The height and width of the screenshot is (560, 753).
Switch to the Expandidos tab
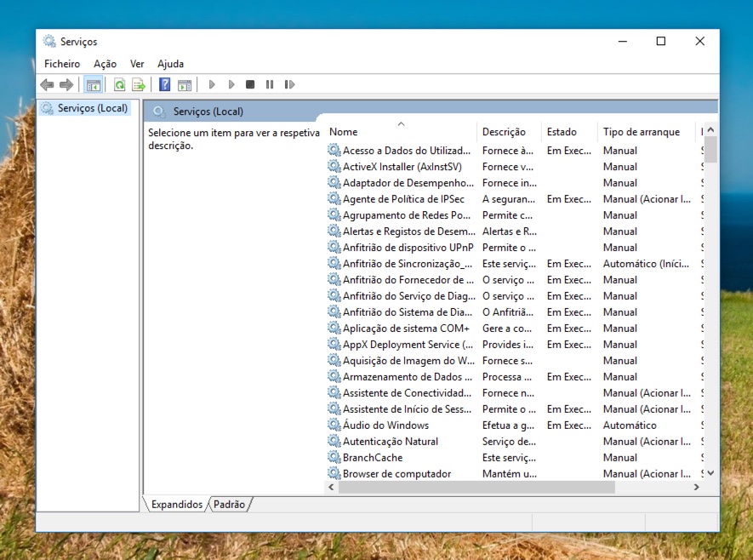(x=176, y=504)
